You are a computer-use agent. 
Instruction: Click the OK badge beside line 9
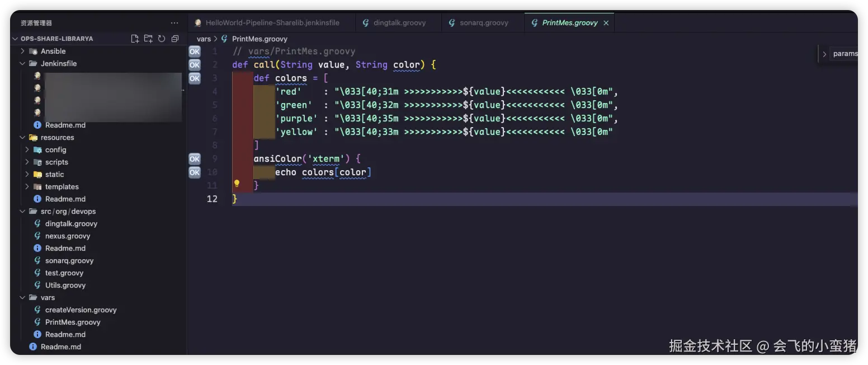click(194, 158)
